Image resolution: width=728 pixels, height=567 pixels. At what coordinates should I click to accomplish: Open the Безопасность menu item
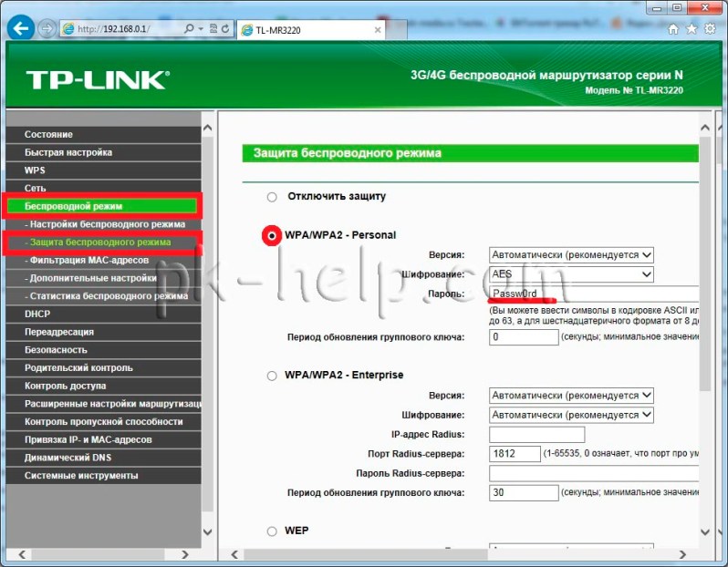coord(103,350)
